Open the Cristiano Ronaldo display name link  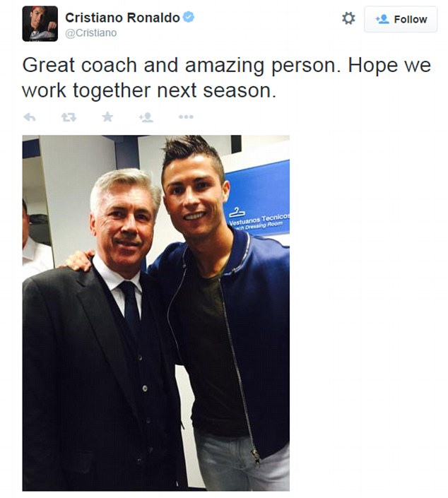122,18
